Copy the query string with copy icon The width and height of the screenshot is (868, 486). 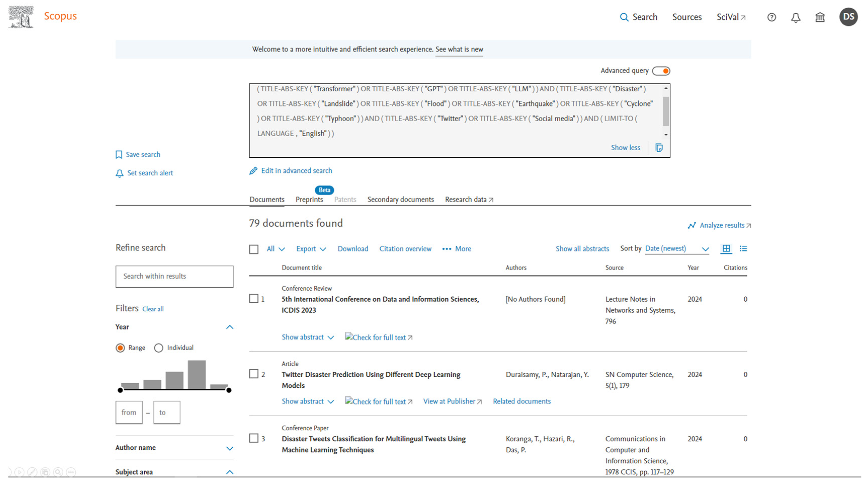659,148
